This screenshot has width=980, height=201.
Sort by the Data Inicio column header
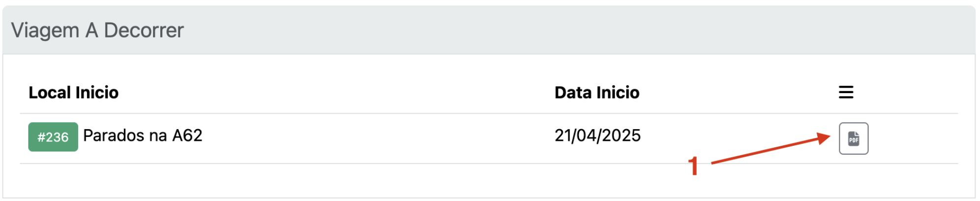pos(597,92)
